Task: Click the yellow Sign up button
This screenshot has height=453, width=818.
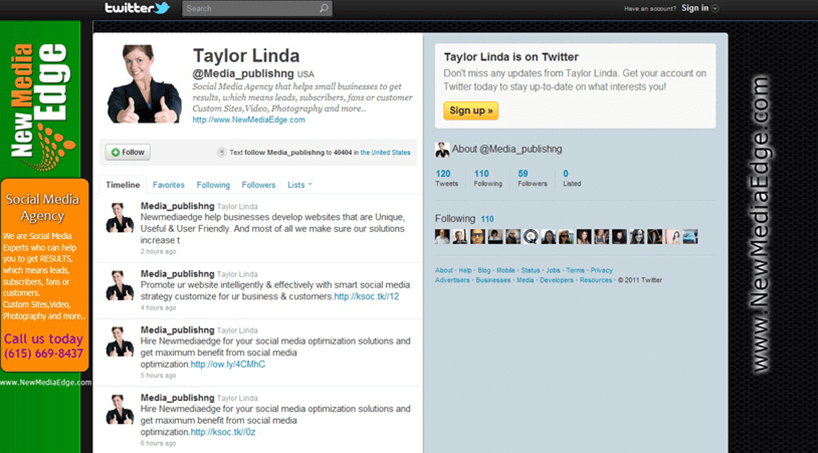Action: coord(471,111)
